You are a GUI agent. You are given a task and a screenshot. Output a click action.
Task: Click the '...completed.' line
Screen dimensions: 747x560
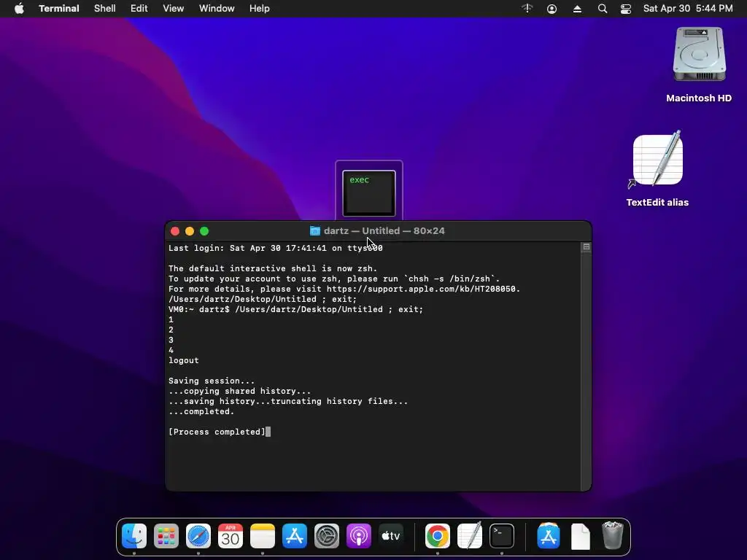[x=201, y=411]
